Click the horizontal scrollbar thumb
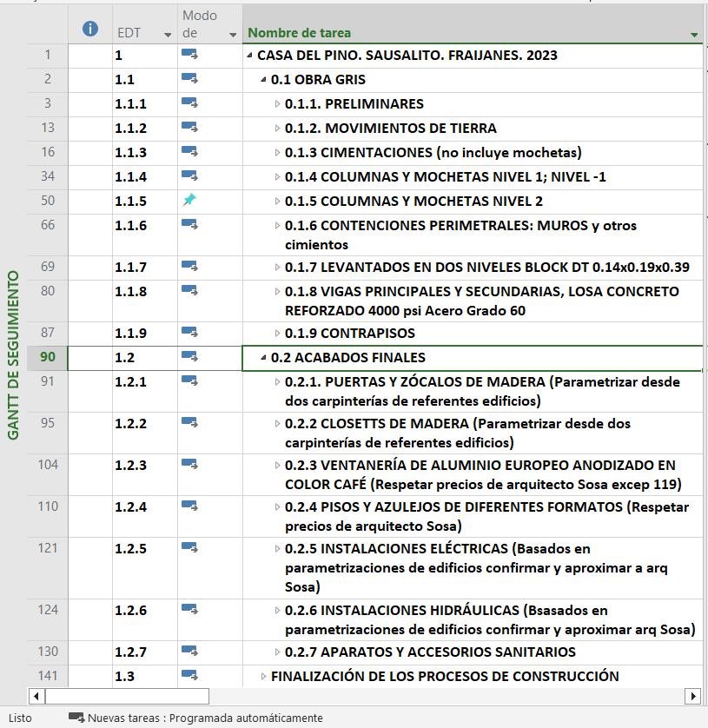Screen dimensions: 708x728 point(127,696)
